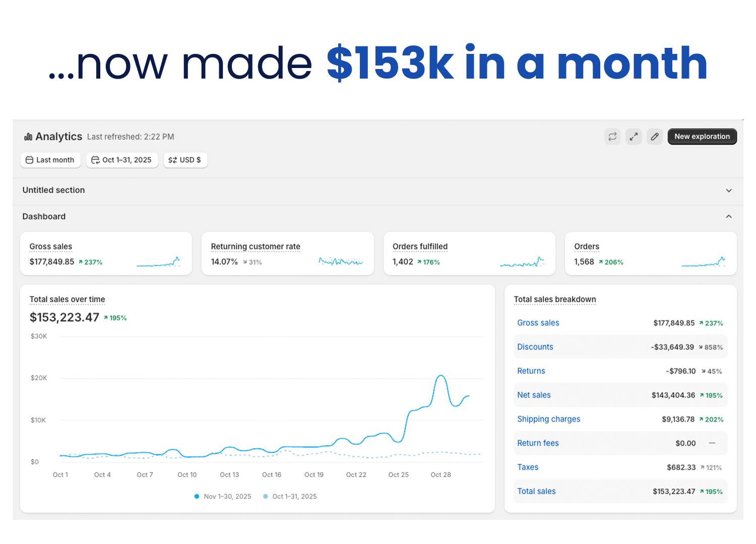Click the -$796.10 returns amount
The height and width of the screenshot is (544, 756).
[x=681, y=371]
